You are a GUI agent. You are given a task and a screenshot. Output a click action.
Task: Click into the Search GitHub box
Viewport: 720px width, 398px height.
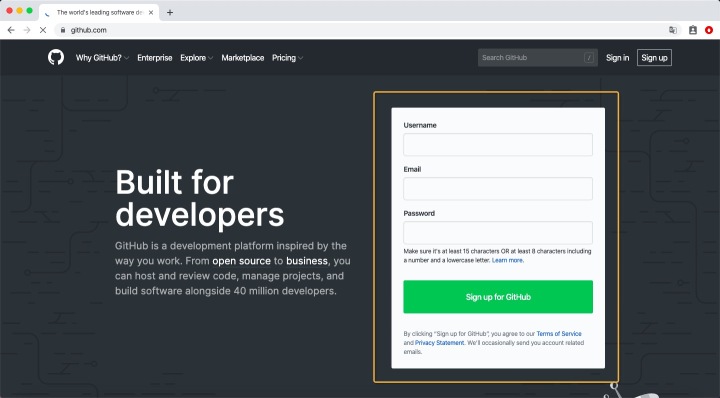coord(538,57)
